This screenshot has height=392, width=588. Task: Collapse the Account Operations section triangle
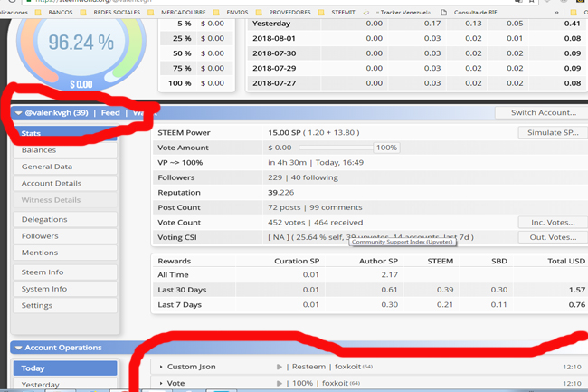pyautogui.click(x=18, y=348)
